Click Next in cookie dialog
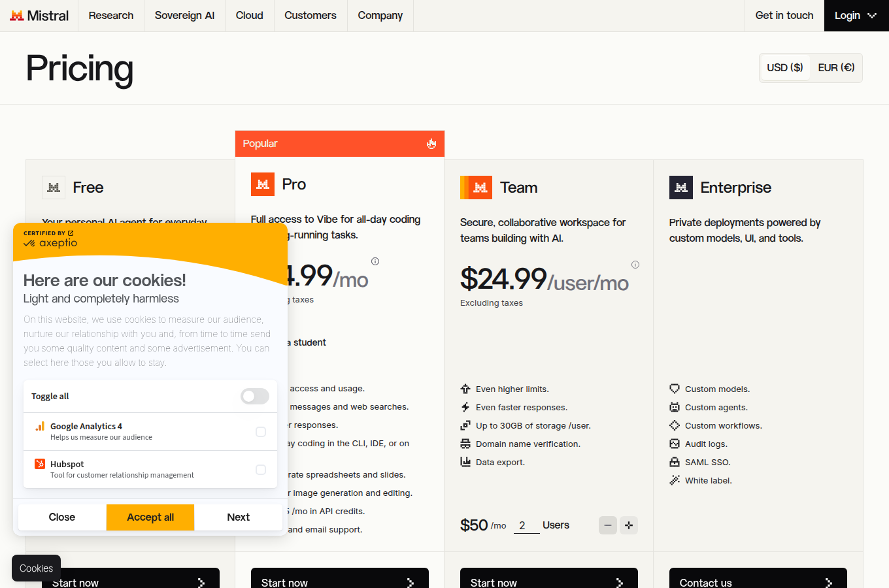889x588 pixels. [x=239, y=517]
